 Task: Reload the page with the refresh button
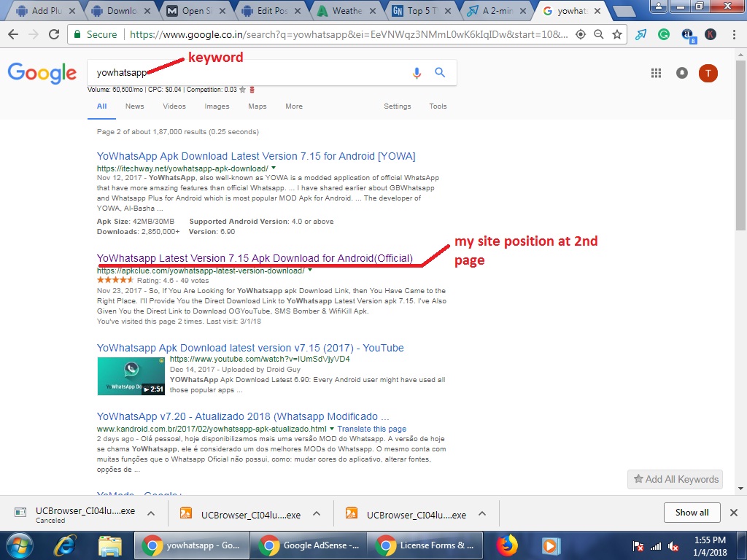[x=54, y=34]
